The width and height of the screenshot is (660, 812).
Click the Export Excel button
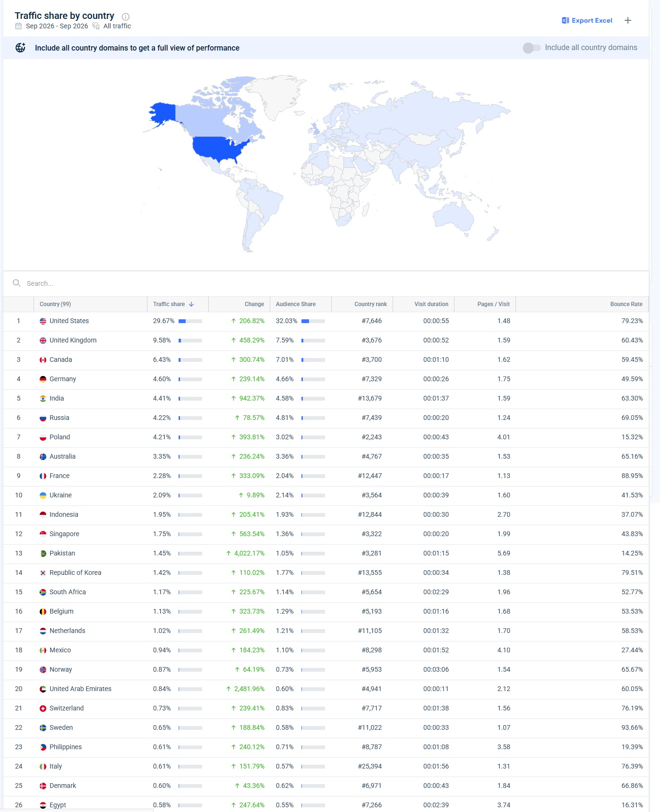click(x=587, y=20)
